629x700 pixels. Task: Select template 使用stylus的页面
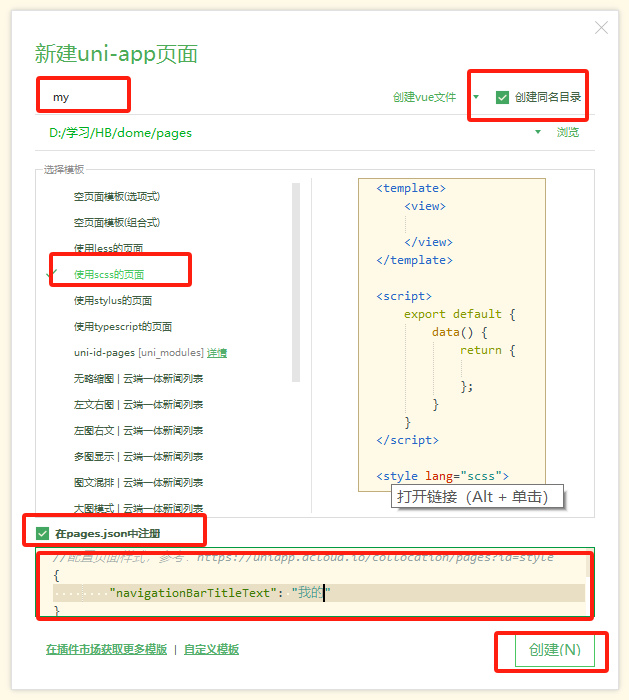coord(113,300)
